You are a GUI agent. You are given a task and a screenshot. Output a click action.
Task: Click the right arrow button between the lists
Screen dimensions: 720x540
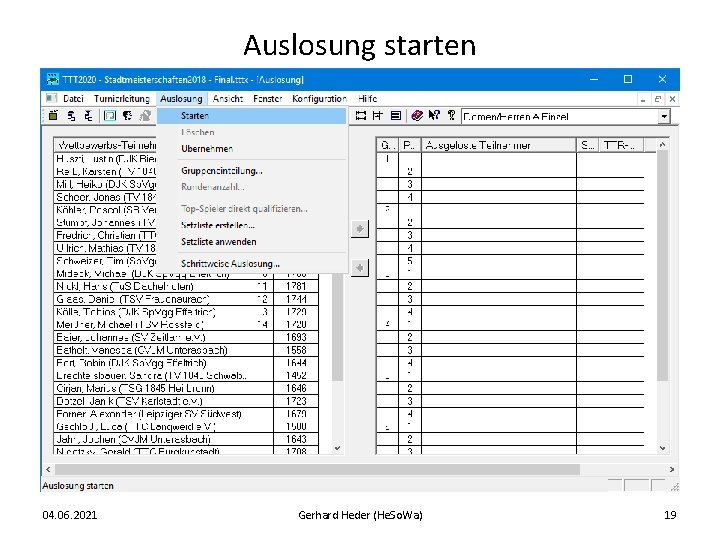(x=360, y=229)
